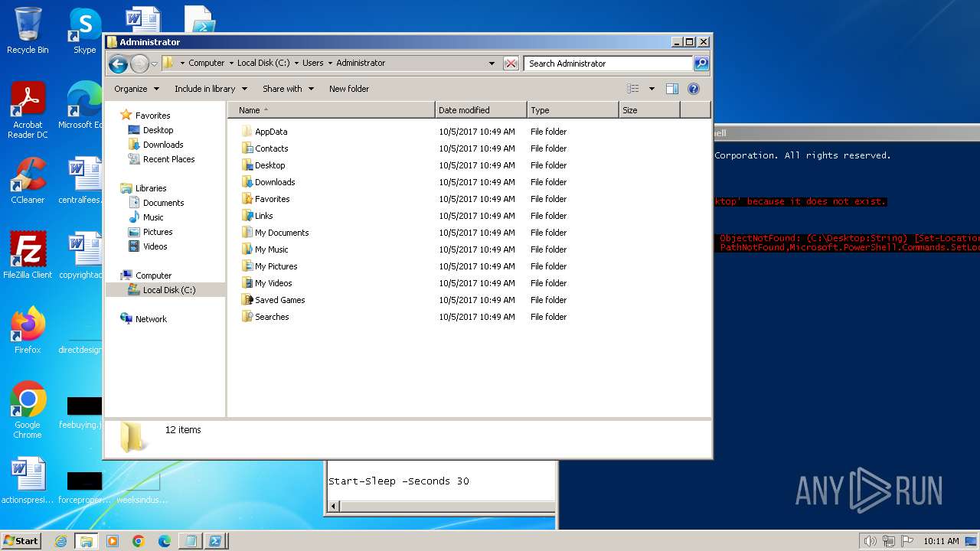Screen dimensions: 980x551
Task: Select Pictures library in navigation pane
Action: pos(158,232)
